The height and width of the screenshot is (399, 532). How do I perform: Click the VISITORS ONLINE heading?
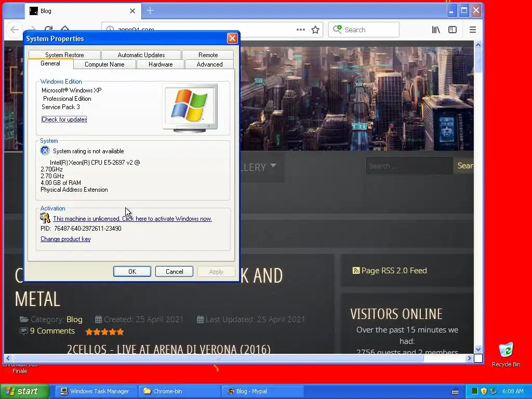coord(396,314)
